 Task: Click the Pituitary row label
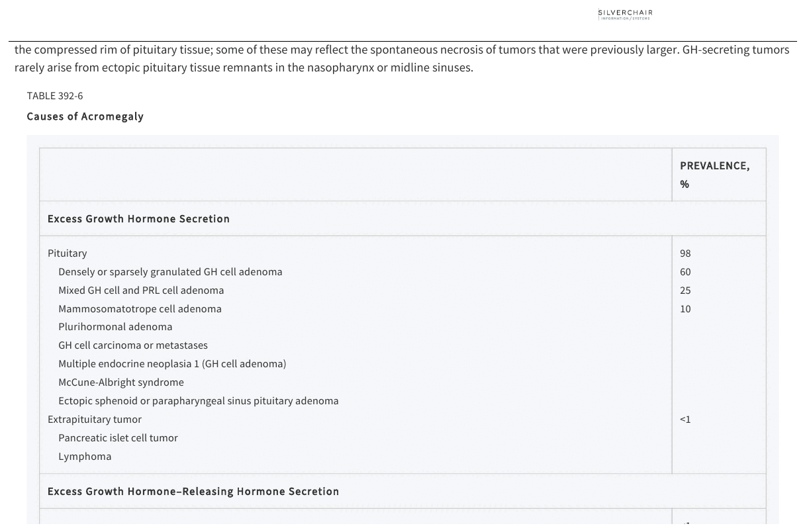67,253
